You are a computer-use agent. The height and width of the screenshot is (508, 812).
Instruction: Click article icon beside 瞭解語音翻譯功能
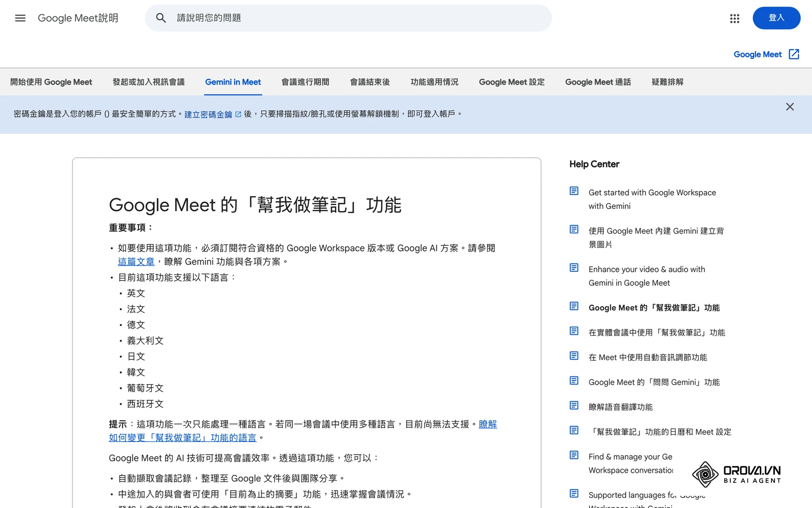[574, 405]
